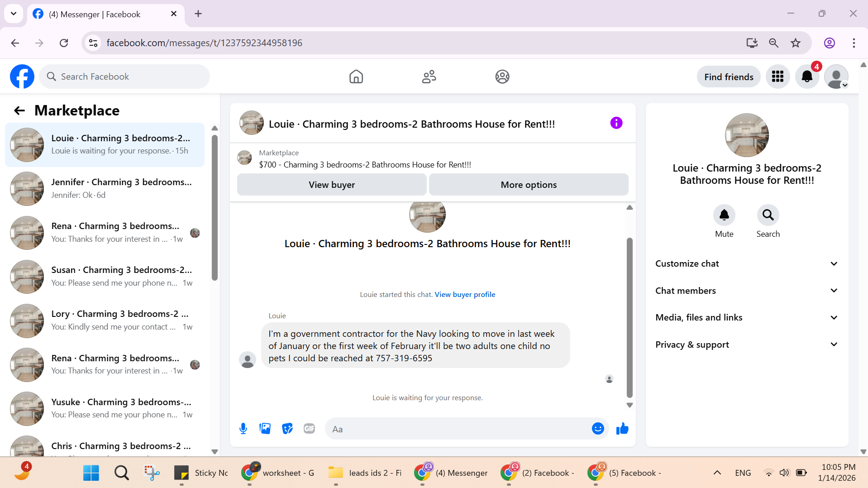
Task: Attach a photo with the image icon
Action: (x=265, y=428)
